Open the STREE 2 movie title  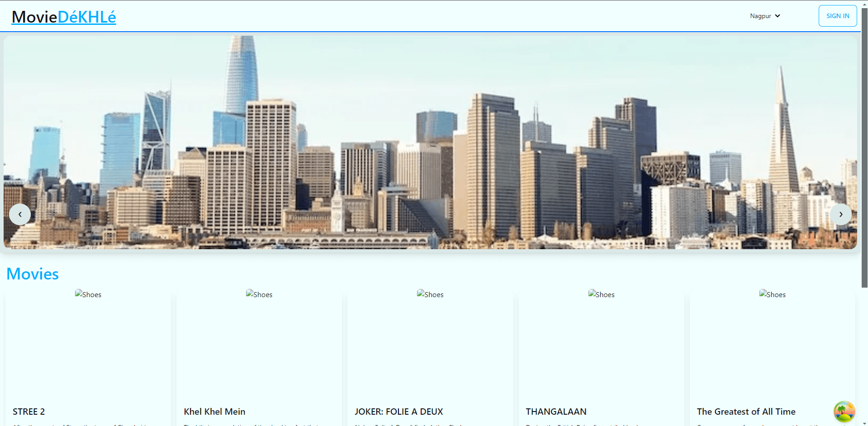point(29,412)
